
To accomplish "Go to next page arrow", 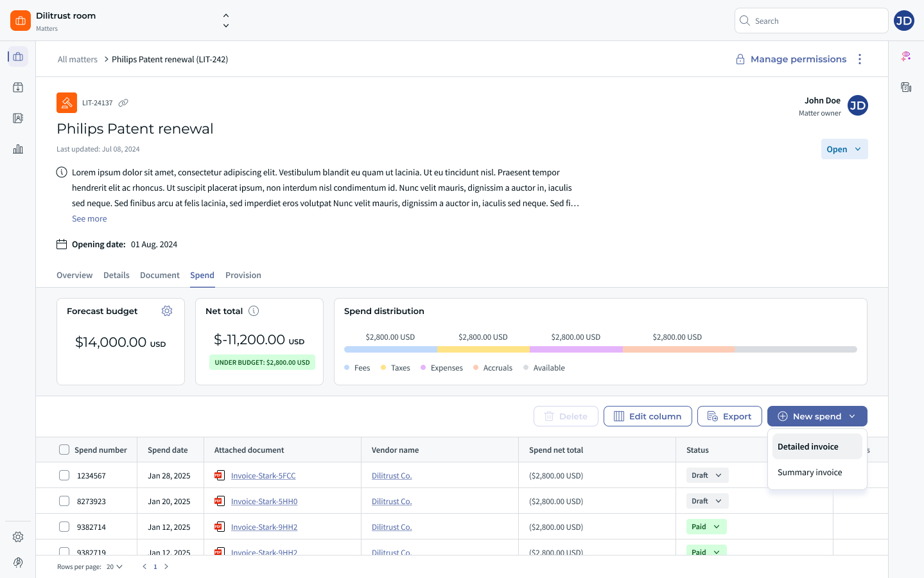I will 166,566.
